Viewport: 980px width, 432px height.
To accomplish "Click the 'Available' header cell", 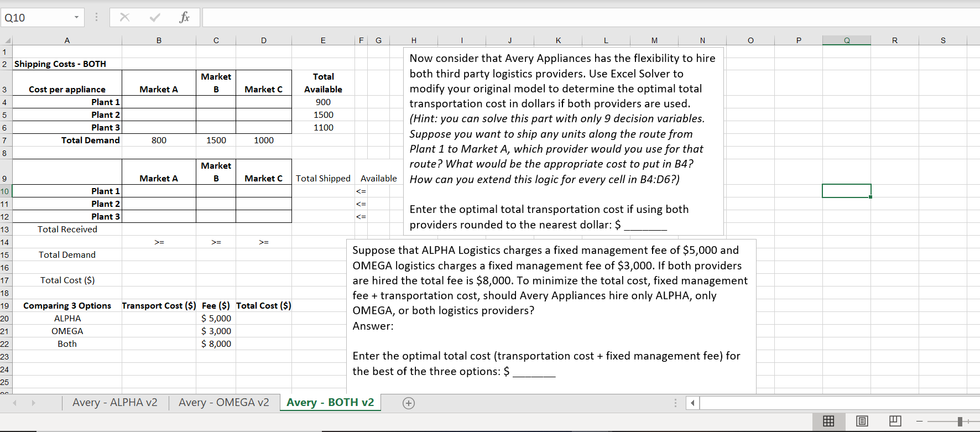I will click(379, 179).
